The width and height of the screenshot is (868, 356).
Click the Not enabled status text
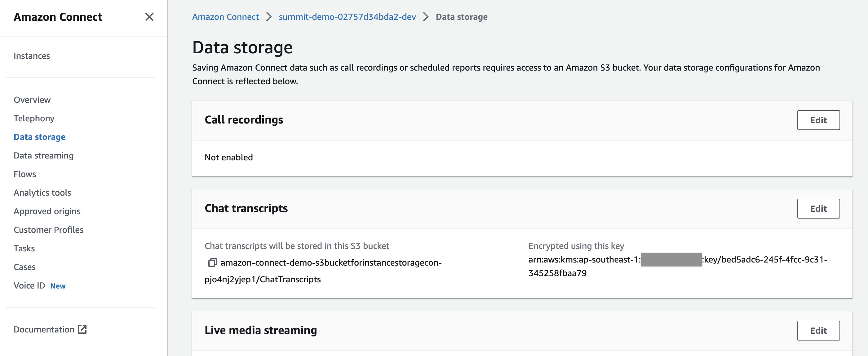(229, 157)
